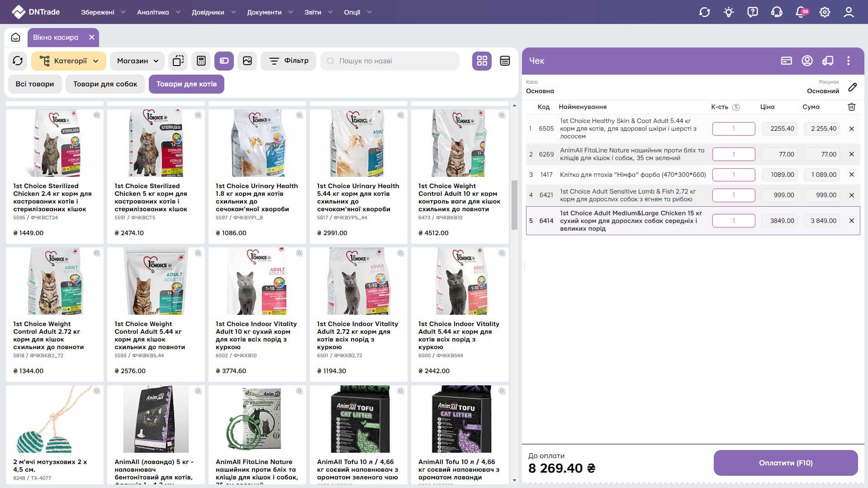This screenshot has width=868, height=488.
Task: Click the К-сть column count indicator
Action: pyautogui.click(x=736, y=107)
